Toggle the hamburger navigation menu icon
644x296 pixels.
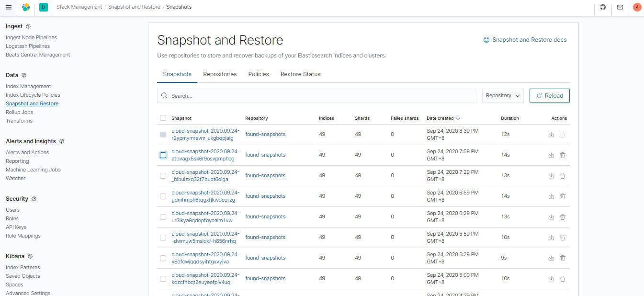pos(8,7)
